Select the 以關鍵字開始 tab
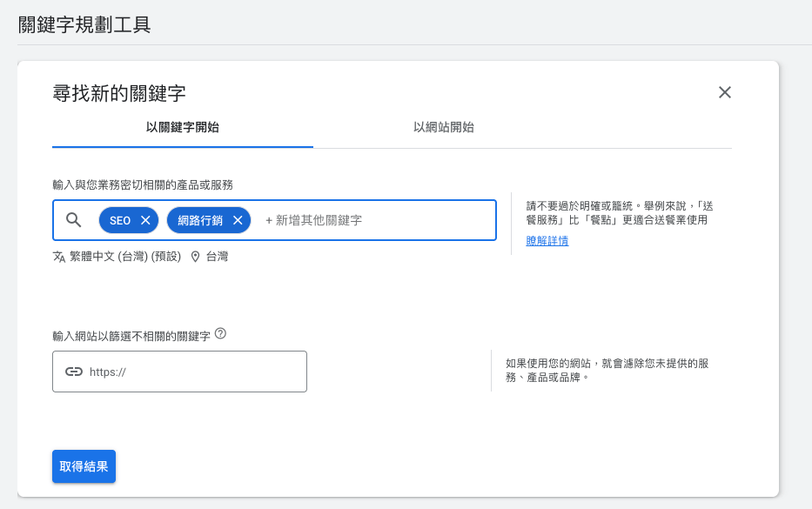 [x=183, y=127]
